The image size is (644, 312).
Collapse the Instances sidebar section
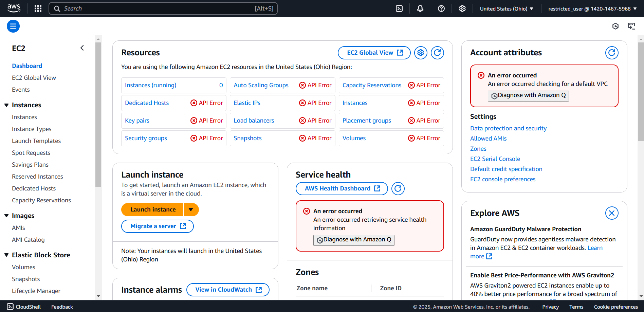coord(6,105)
